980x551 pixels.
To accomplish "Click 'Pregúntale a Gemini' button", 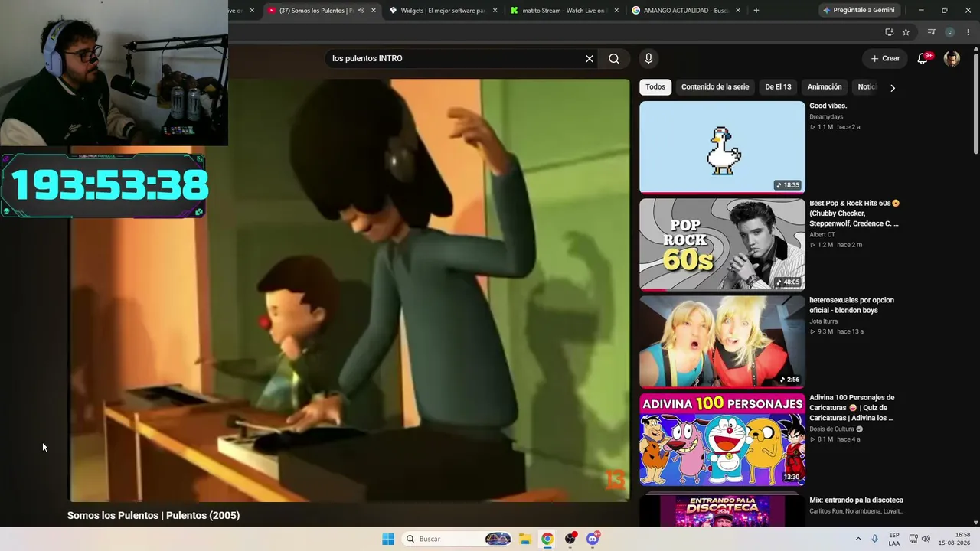I will (859, 10).
